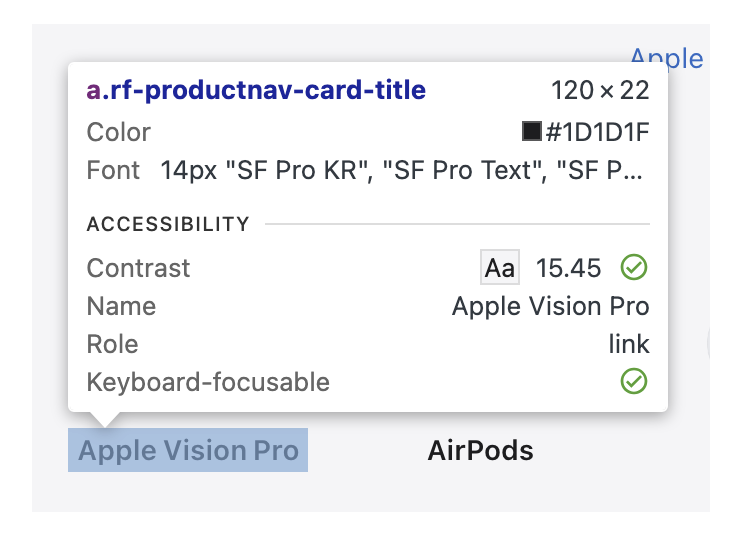Click the Keyboard-focusable green checkmark icon
This screenshot has width=738, height=542.
click(x=634, y=381)
